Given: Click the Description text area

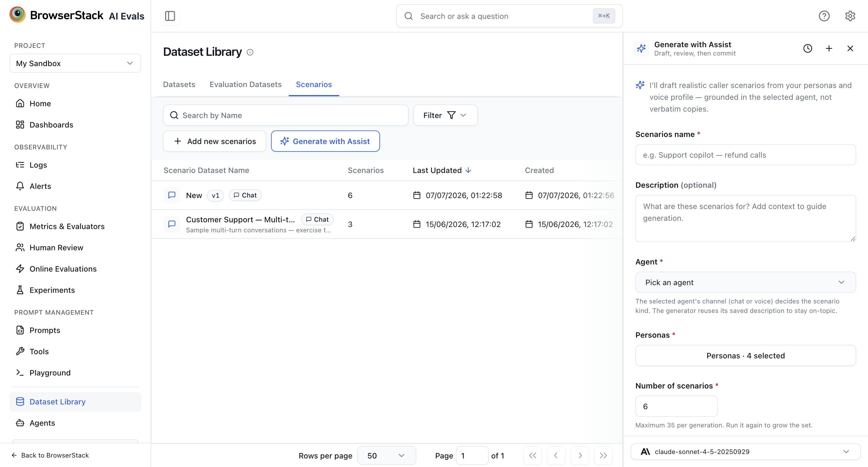Looking at the screenshot, I should [x=745, y=218].
